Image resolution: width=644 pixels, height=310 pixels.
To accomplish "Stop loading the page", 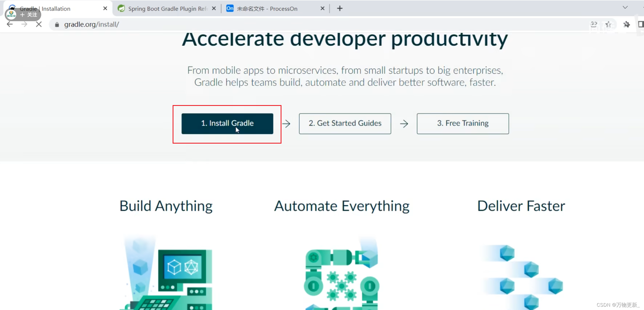I will point(39,24).
